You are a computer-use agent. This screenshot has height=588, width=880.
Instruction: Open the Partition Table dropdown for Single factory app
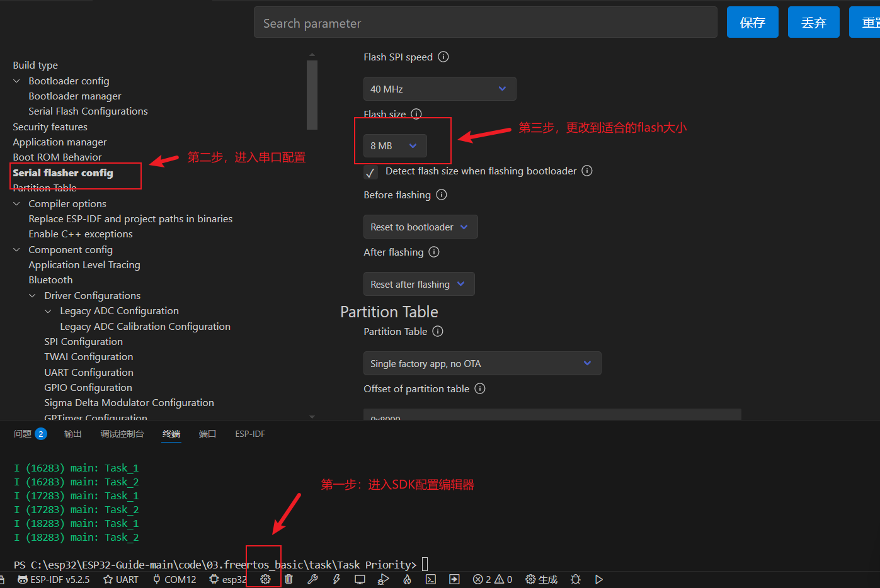tap(482, 363)
